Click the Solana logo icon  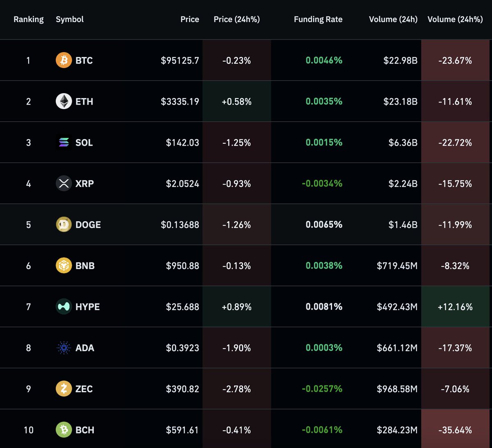[64, 142]
